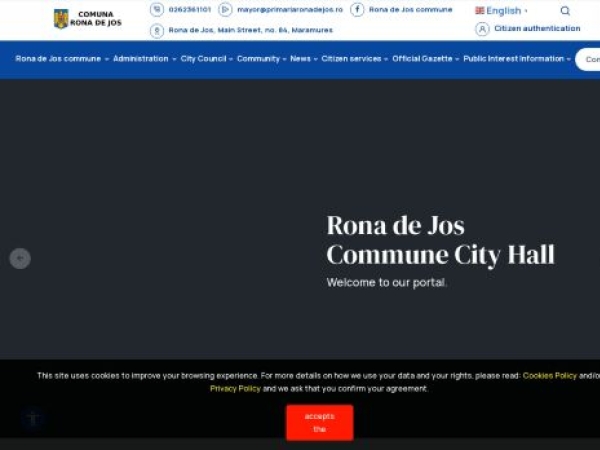Viewport: 600px width, 450px height.
Task: Click the Comuna Rona de Jos coat-of-arms logo
Action: coord(88,19)
